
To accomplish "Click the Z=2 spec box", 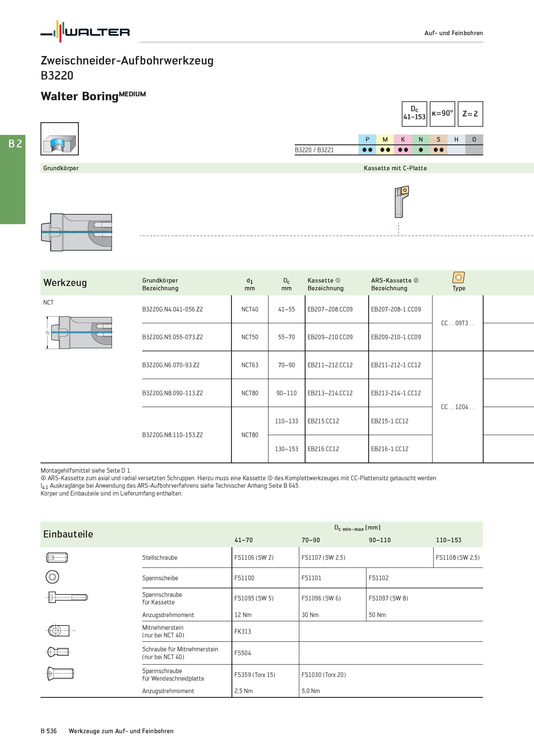I will [470, 114].
